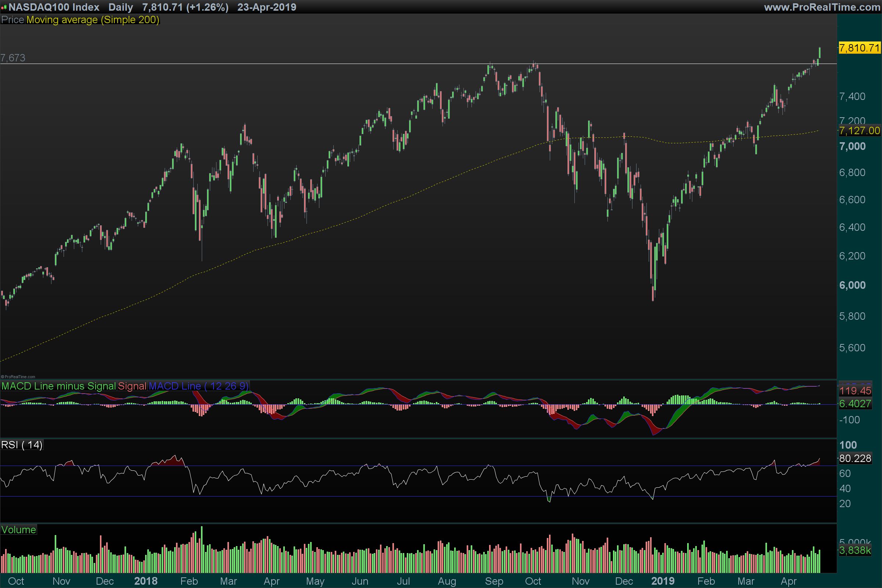882x588 pixels.
Task: Open the www.ProRealTime.com link
Action: point(822,7)
